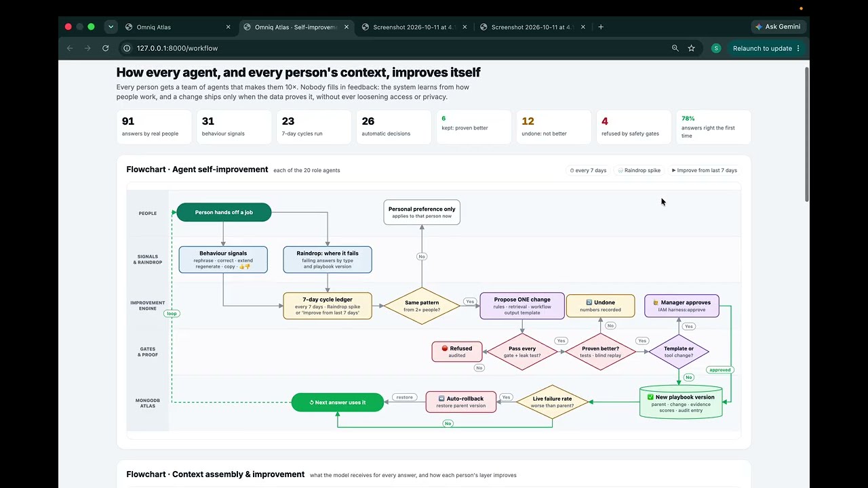
Task: Click the 12 undone: not better card
Action: pos(553,127)
